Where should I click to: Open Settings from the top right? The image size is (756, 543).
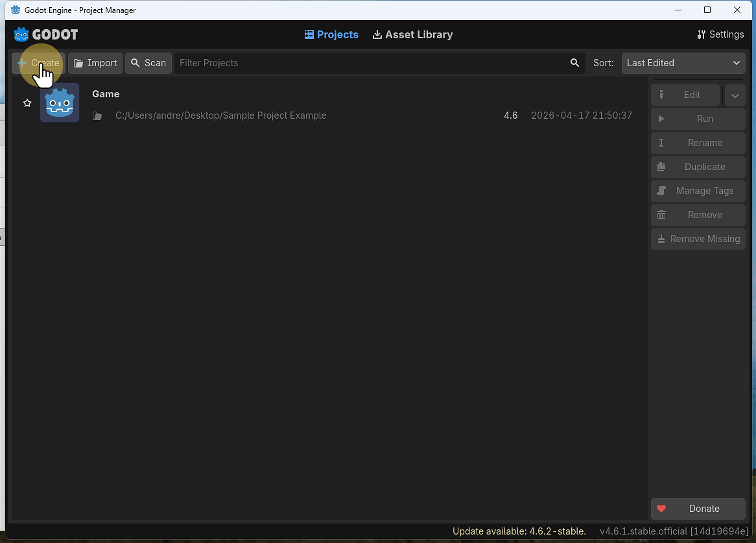coord(720,34)
